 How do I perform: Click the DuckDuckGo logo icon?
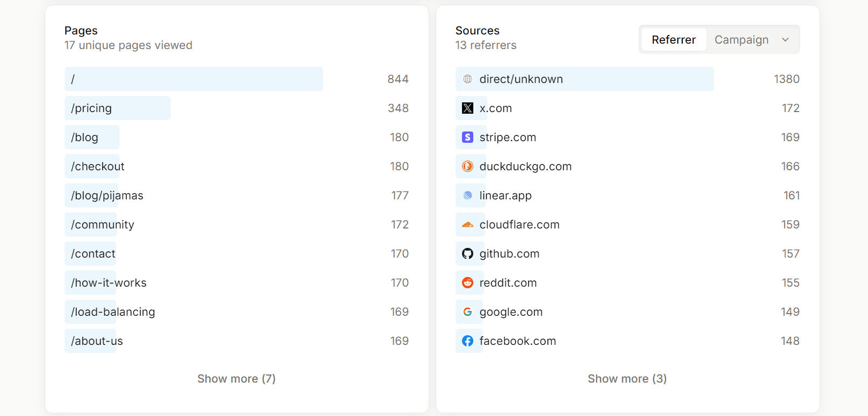pos(467,167)
